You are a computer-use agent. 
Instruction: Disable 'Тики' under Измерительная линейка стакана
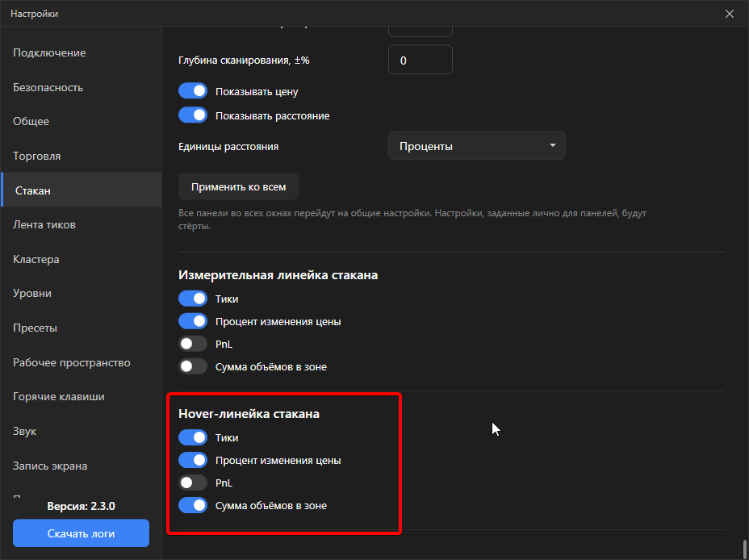pos(193,299)
